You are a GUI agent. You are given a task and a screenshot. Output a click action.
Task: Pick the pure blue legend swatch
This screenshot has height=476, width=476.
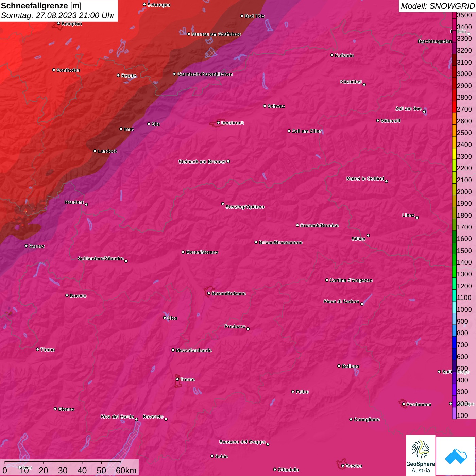pos(454,342)
